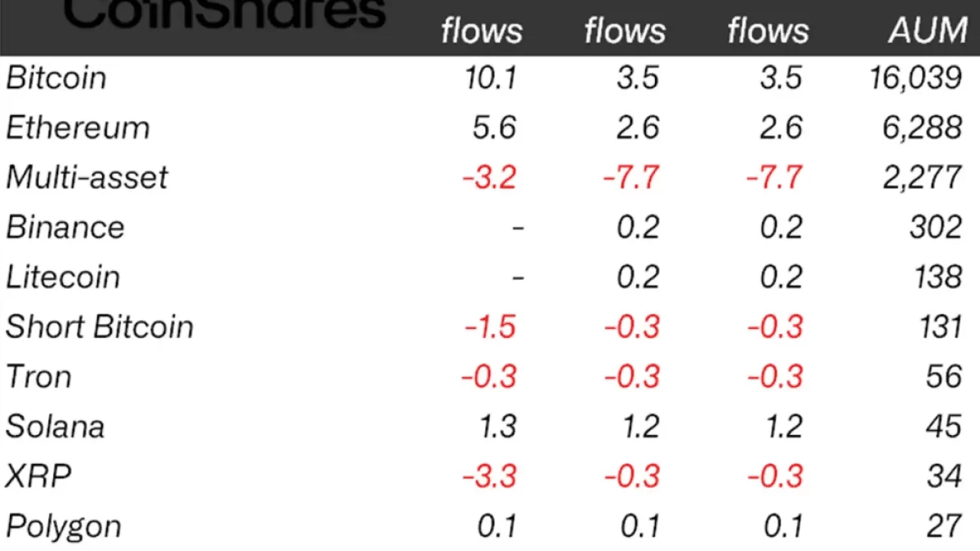Image resolution: width=980 pixels, height=551 pixels.
Task: Click the Tron row label
Action: (x=38, y=377)
